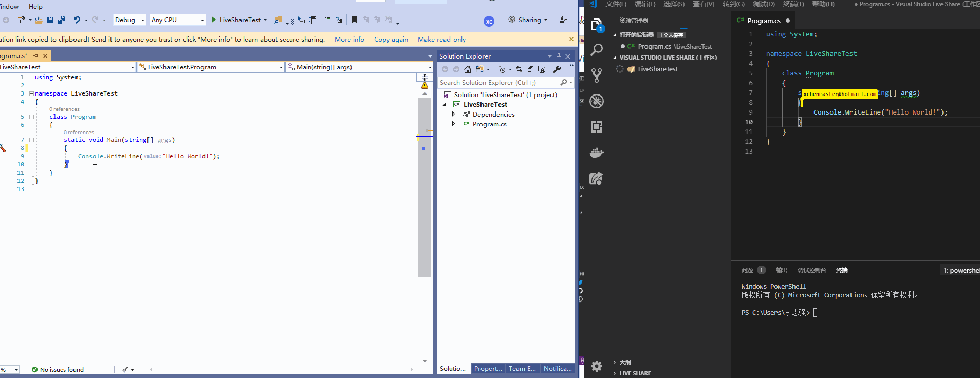Viewport: 980px width, 378px height.
Task: Click the More info link
Action: coord(349,40)
